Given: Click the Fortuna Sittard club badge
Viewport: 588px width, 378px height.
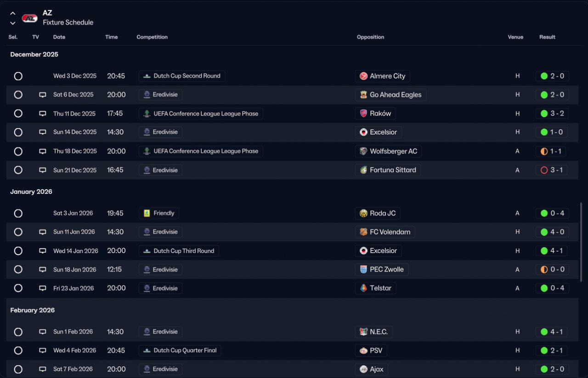Looking at the screenshot, I should point(363,170).
